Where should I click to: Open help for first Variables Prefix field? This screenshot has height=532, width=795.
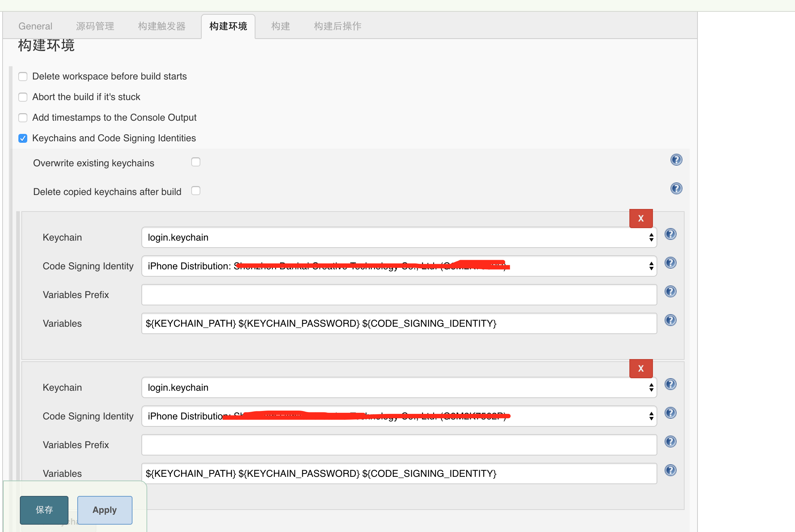click(x=670, y=292)
